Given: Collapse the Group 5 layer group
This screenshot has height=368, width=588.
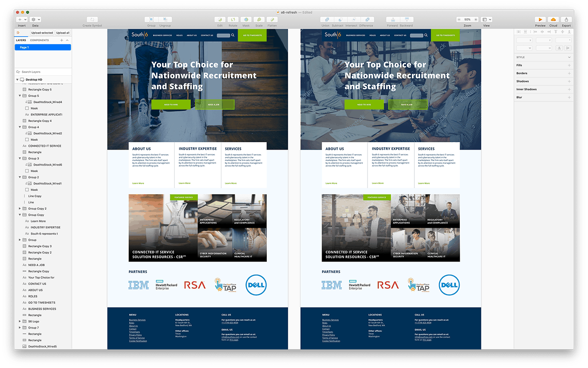Looking at the screenshot, I should (20, 96).
